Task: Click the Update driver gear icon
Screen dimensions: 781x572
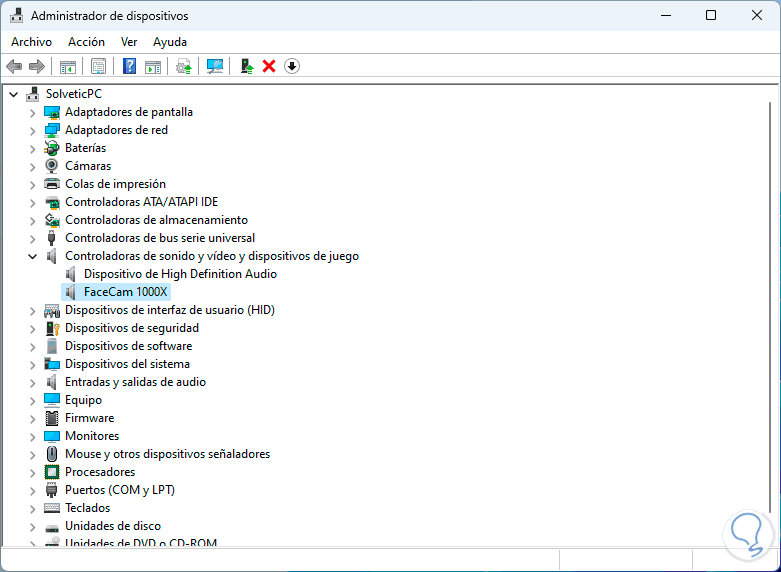Action: click(184, 66)
